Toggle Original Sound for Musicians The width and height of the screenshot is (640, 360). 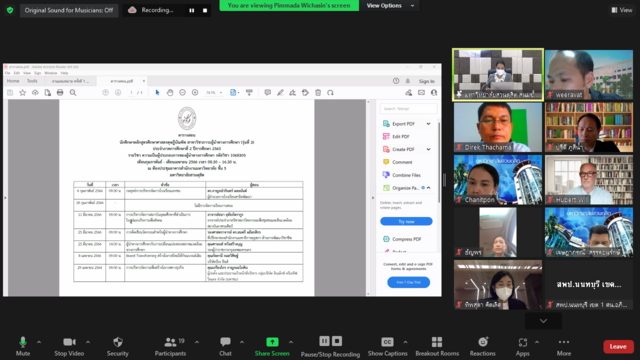(x=69, y=10)
